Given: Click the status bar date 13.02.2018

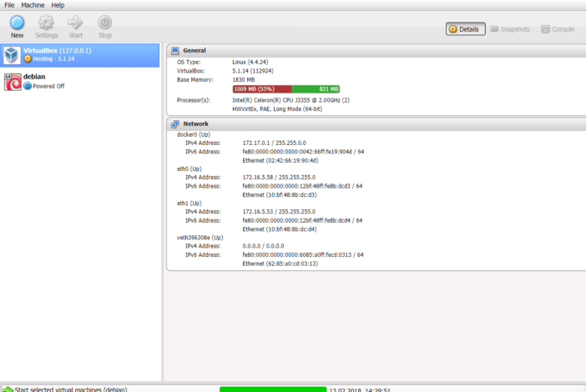Looking at the screenshot, I should [345, 389].
